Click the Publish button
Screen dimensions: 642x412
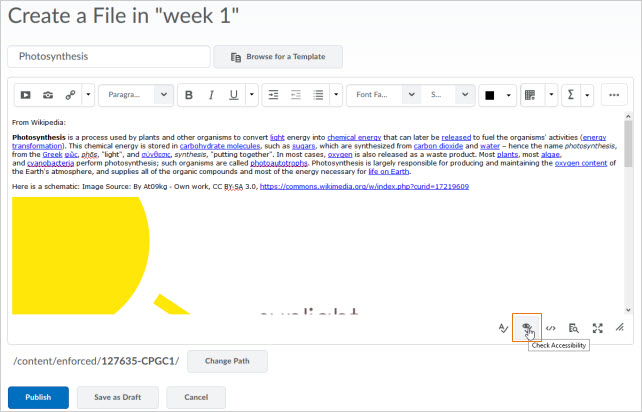[x=39, y=397]
